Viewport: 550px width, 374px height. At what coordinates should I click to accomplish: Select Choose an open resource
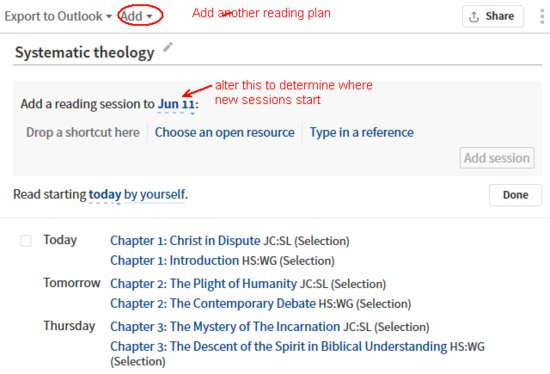tap(224, 132)
